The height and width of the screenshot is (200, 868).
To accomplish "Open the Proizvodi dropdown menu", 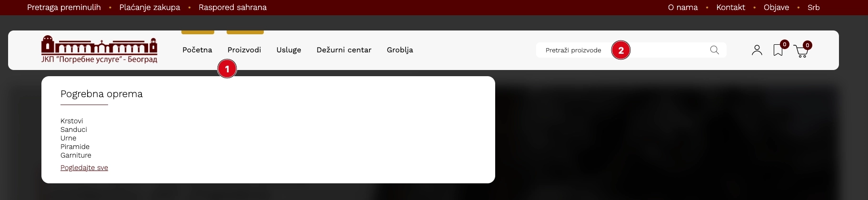I will point(244,50).
